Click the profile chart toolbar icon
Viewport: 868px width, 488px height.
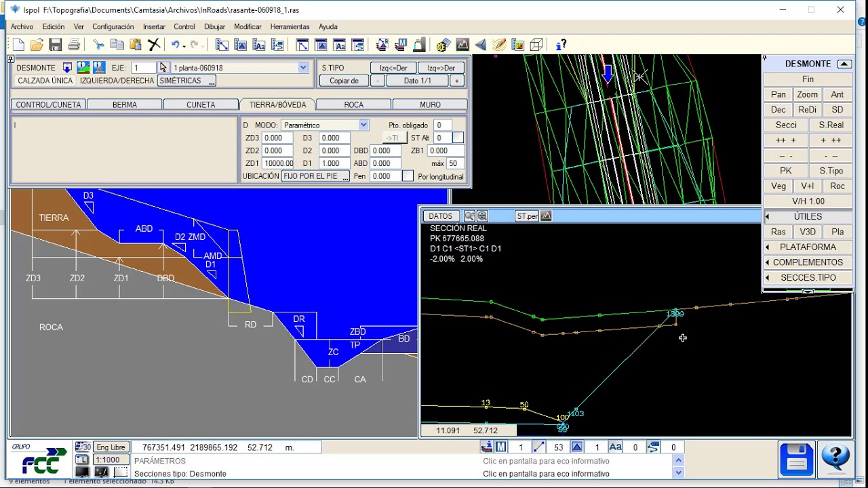(x=462, y=45)
